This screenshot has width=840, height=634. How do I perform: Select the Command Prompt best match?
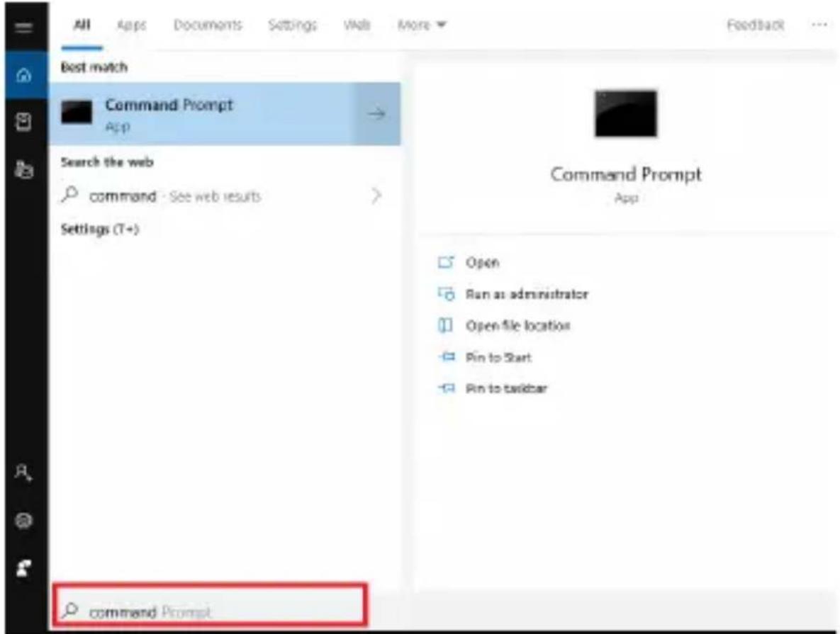(x=225, y=113)
